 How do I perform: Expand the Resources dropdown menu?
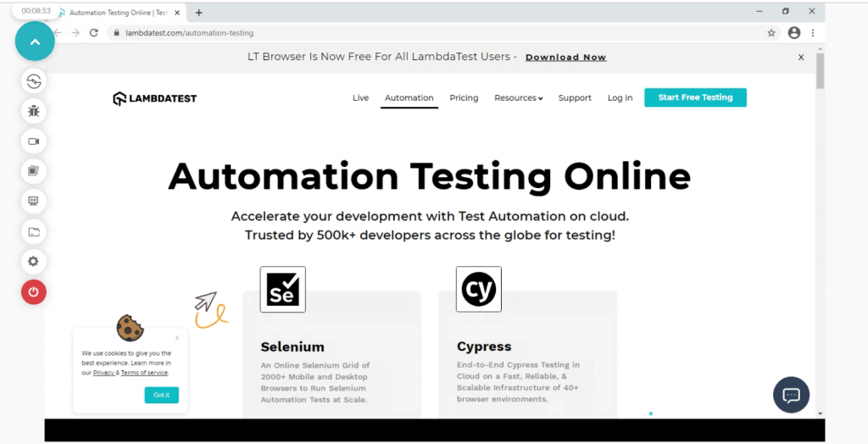[x=518, y=98]
